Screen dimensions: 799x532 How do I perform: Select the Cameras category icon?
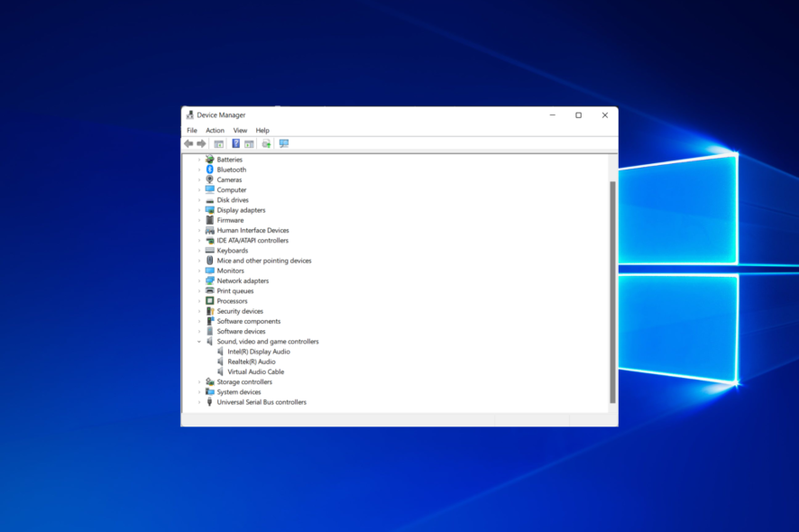click(209, 179)
